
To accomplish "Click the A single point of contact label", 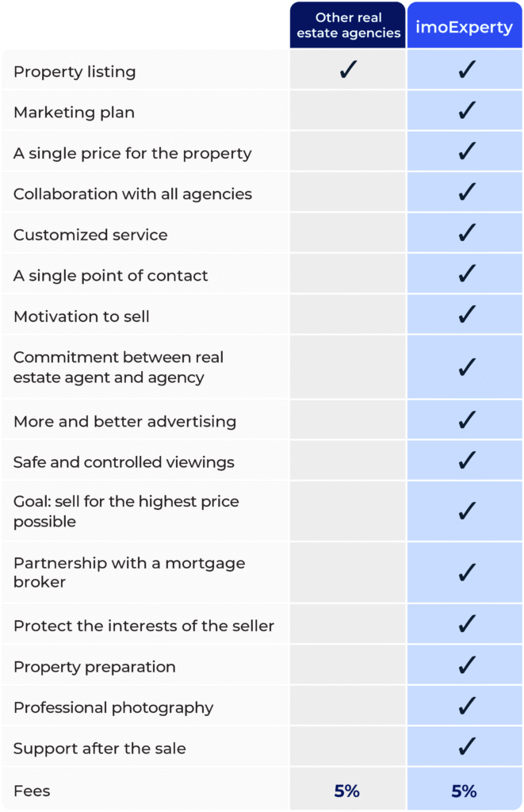I will coord(111,276).
